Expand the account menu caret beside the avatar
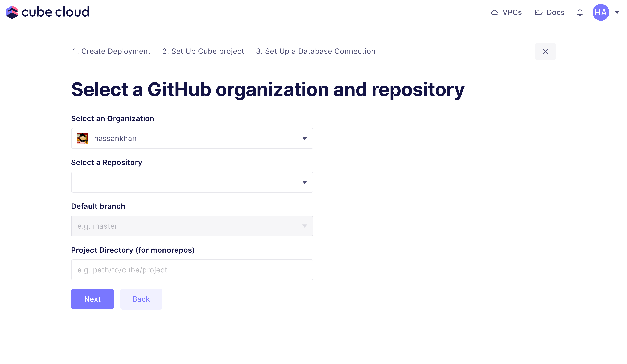 [617, 12]
